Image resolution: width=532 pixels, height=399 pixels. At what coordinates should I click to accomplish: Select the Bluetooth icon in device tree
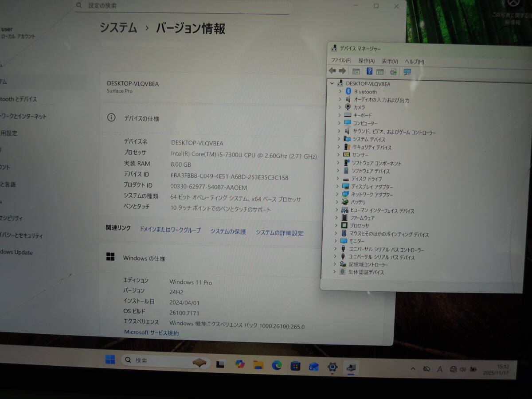coord(348,91)
